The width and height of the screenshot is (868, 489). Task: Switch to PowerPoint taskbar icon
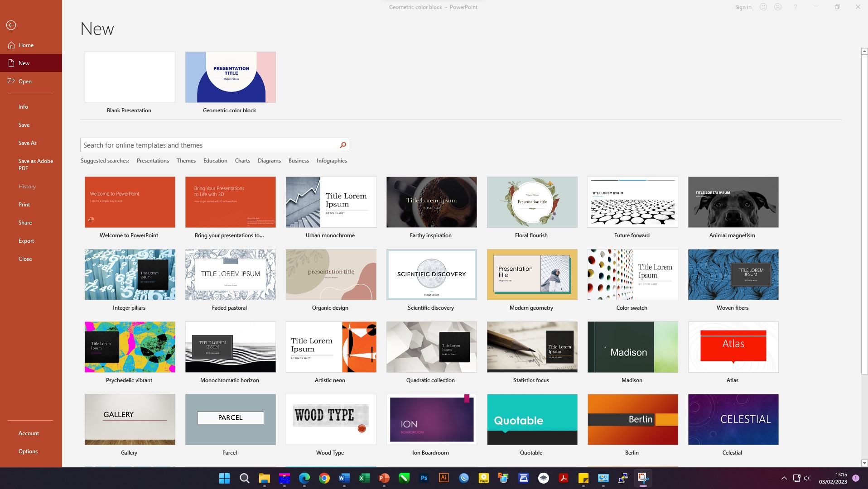point(384,478)
